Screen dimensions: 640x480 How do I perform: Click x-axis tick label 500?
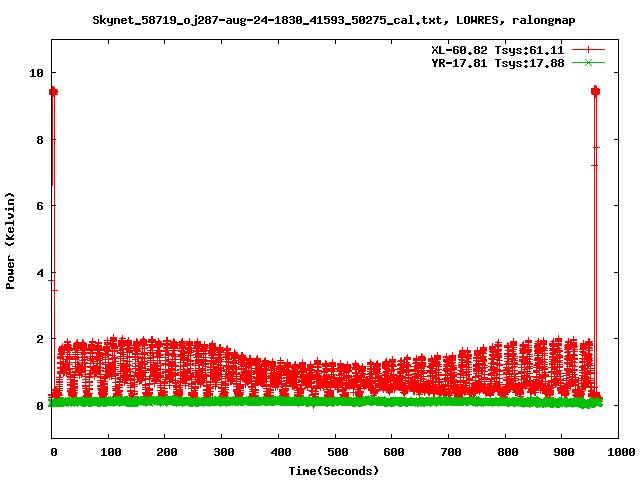(337, 452)
